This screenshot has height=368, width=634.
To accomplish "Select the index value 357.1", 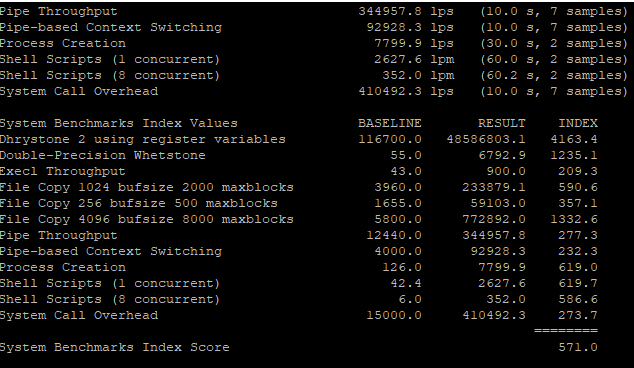I will [578, 203].
